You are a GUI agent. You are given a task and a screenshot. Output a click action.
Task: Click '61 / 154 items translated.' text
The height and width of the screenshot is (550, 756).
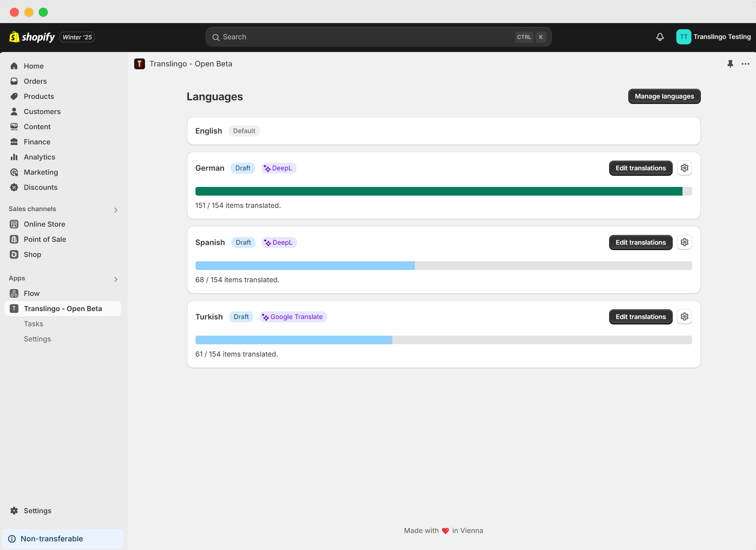(237, 354)
